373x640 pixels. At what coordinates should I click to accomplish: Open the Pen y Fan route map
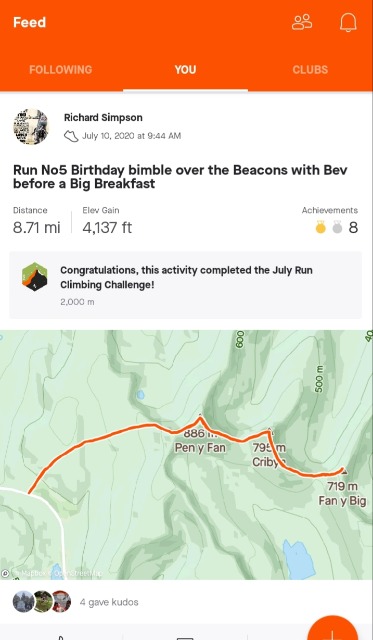click(186, 455)
